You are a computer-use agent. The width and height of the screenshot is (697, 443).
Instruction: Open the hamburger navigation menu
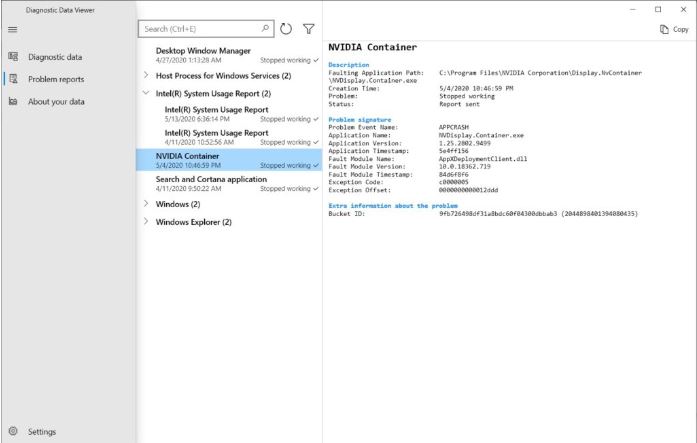click(12, 29)
